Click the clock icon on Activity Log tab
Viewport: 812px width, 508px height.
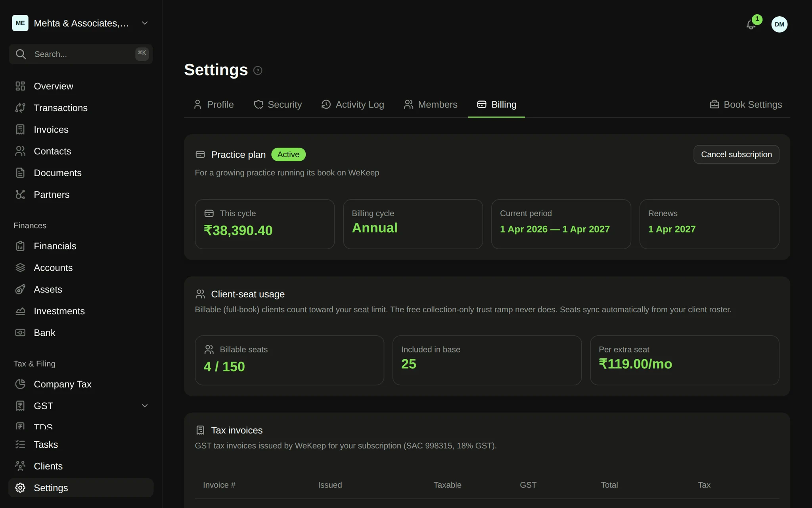[326, 104]
